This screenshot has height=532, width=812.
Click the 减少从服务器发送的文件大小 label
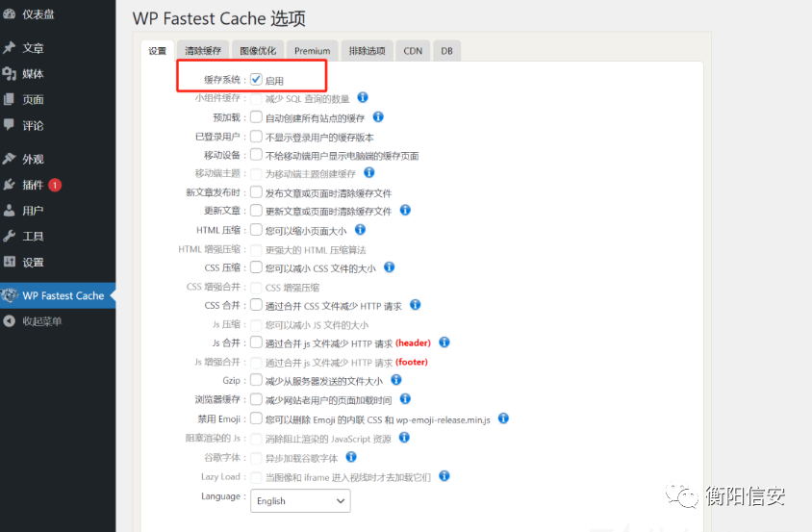(x=323, y=381)
